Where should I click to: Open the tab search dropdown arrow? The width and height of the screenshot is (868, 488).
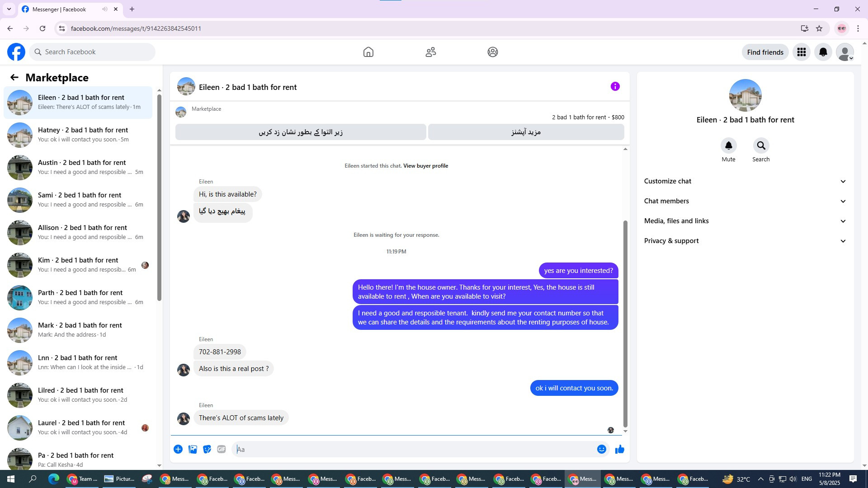coord(9,9)
